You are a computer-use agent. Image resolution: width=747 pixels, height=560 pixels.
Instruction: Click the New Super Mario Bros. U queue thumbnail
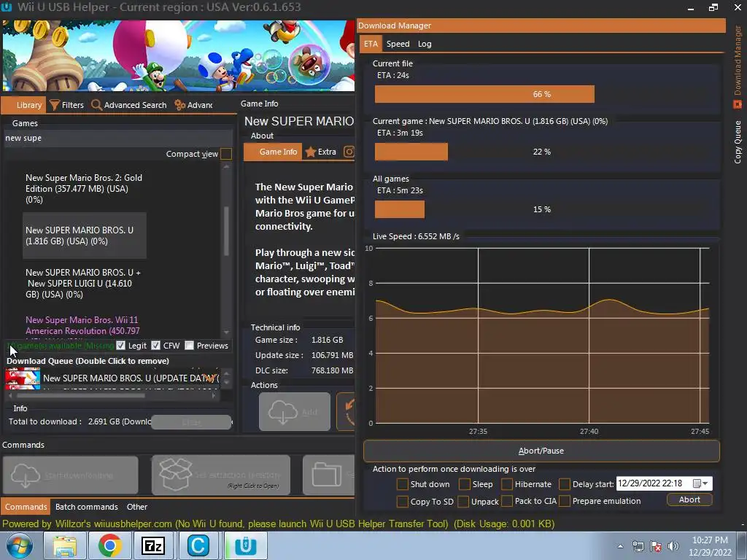23,378
